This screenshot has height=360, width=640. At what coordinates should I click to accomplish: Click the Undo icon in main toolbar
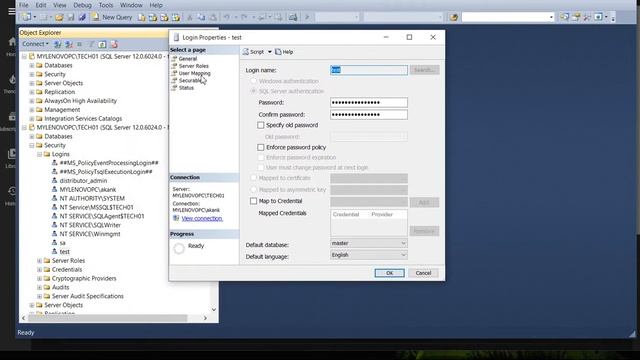(227, 17)
